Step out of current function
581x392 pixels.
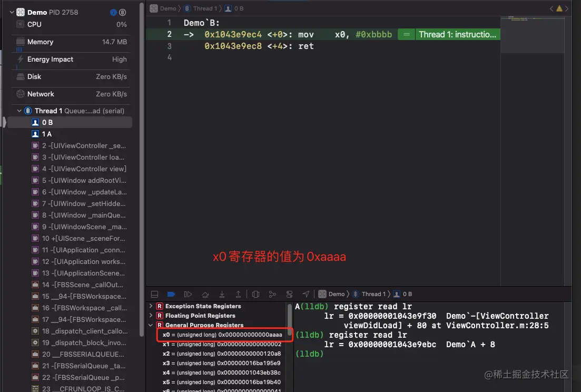(x=238, y=294)
